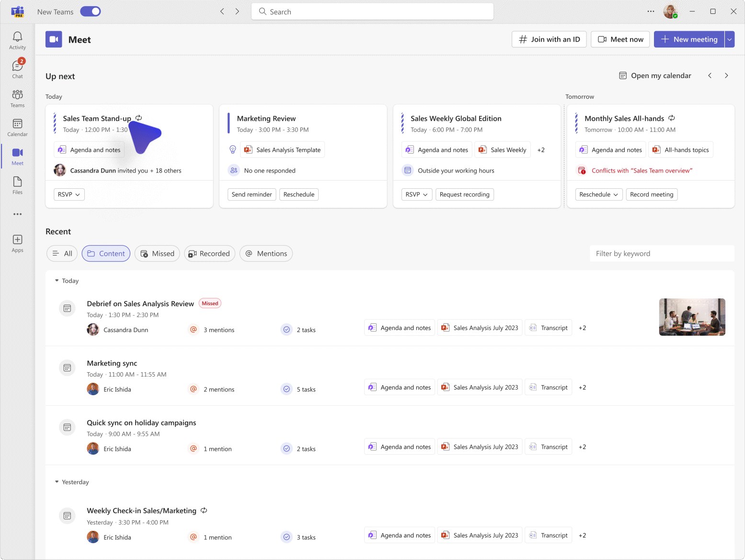Collapse the Today group in Recent
745x560 pixels.
point(57,281)
